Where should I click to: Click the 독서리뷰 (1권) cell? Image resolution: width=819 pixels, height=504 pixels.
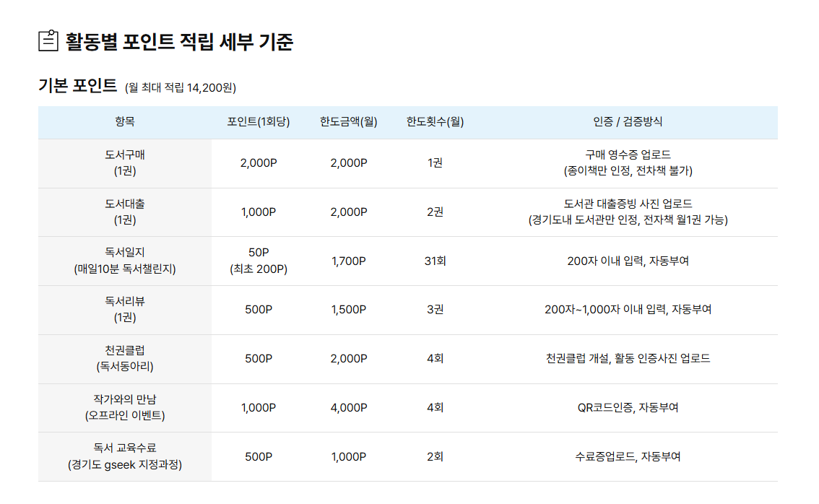[124, 310]
